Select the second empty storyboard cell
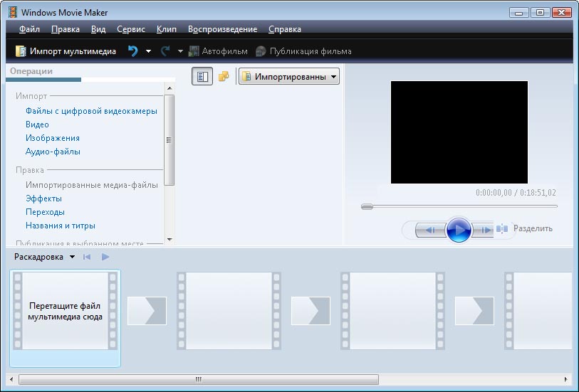Viewport: 579px width, 392px height. 229,311
